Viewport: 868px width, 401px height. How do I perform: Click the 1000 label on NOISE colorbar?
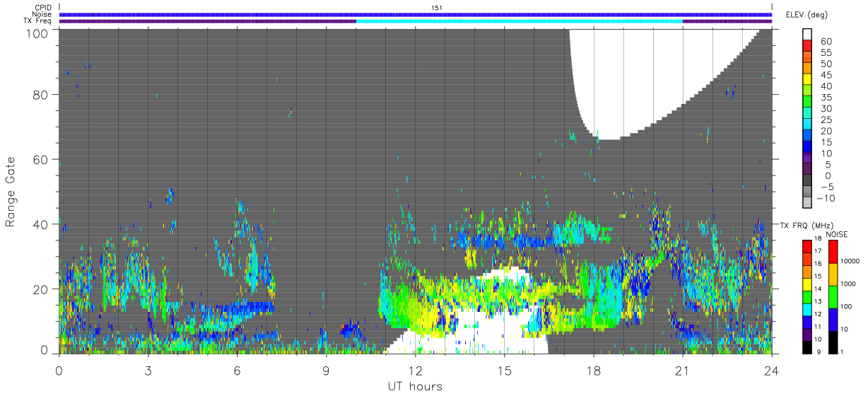(x=848, y=284)
